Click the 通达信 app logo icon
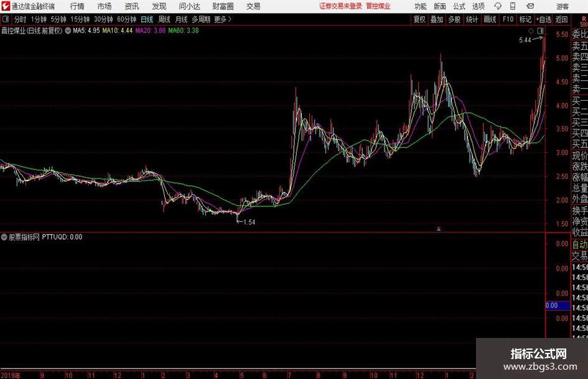This screenshot has height=379, width=588. point(6,6)
